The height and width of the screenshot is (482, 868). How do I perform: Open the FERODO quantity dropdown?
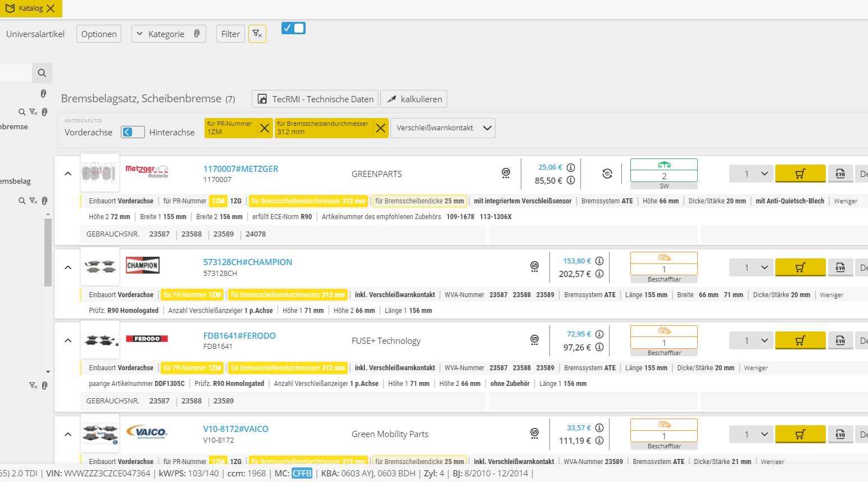tap(751, 340)
